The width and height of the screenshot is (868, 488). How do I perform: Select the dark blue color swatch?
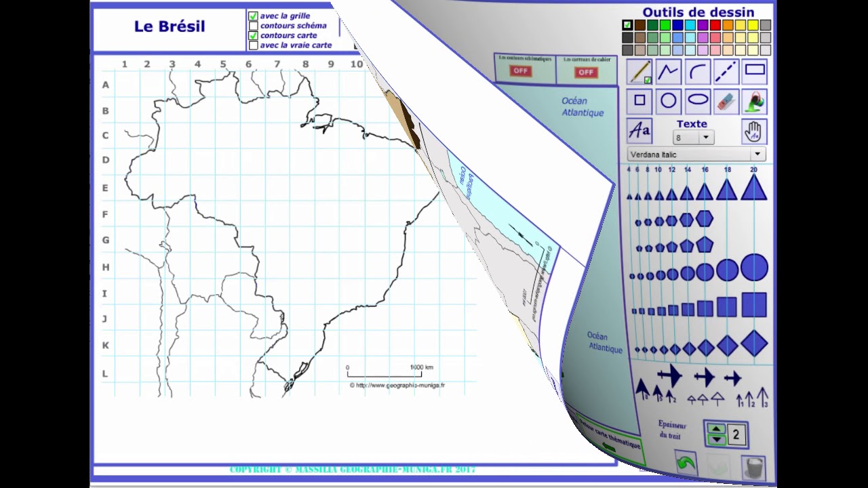click(677, 25)
